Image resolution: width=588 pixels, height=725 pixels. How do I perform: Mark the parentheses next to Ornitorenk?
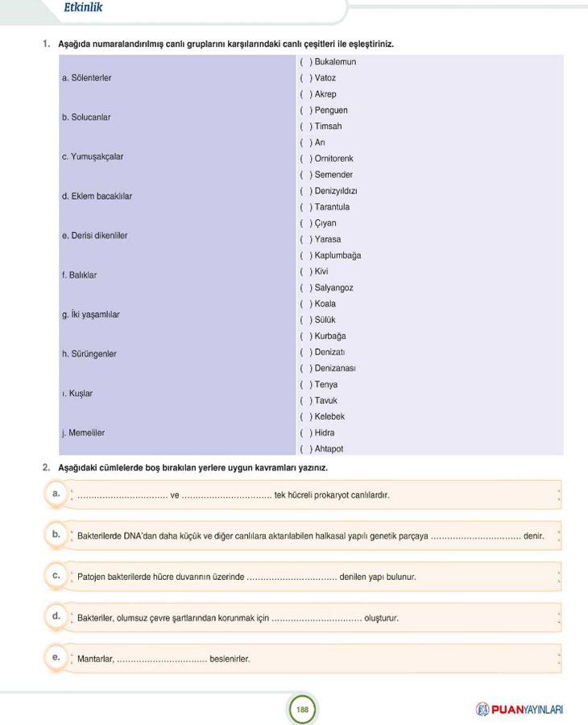click(x=306, y=159)
